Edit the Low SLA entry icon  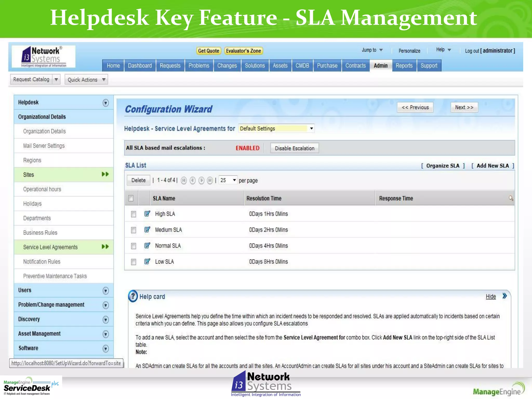147,261
